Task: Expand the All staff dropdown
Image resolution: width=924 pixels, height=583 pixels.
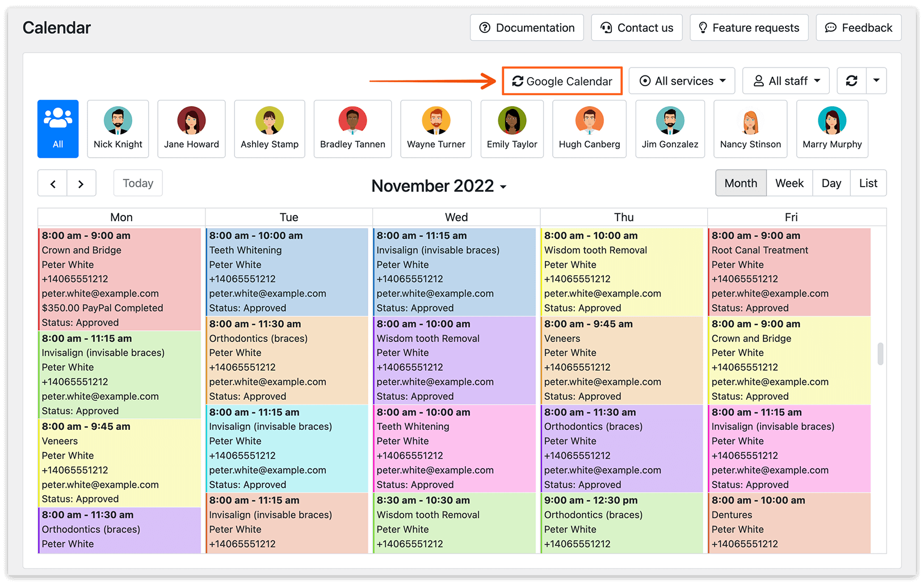Action: pyautogui.click(x=786, y=81)
